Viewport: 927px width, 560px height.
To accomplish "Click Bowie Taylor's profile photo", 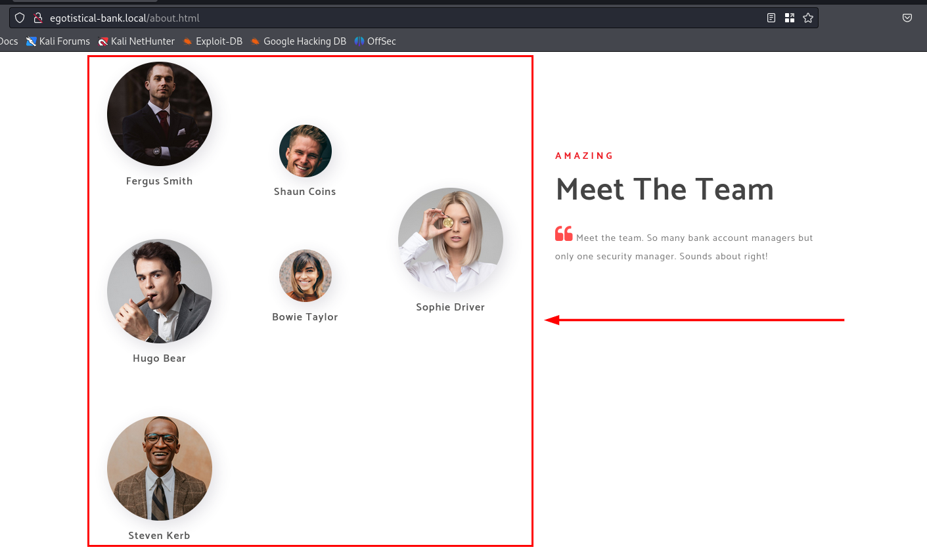I will [x=305, y=276].
